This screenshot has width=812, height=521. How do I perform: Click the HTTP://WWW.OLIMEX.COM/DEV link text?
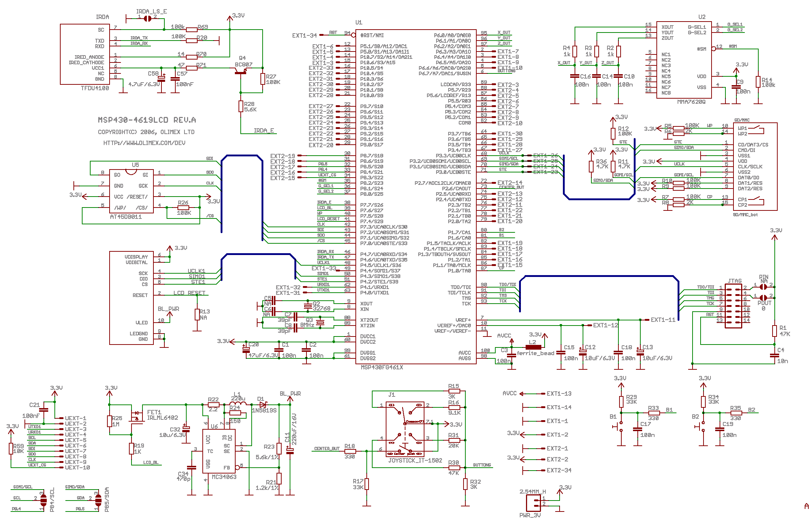click(x=144, y=143)
